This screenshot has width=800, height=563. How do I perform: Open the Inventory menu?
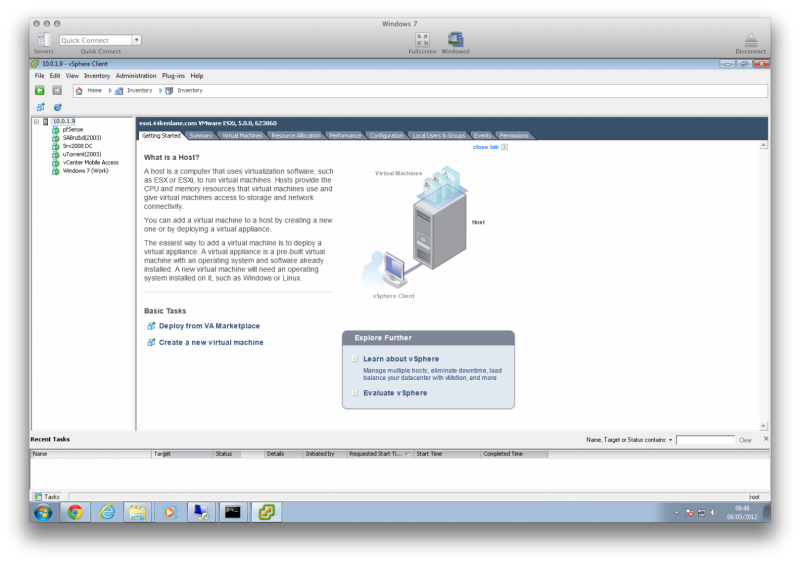pos(97,76)
